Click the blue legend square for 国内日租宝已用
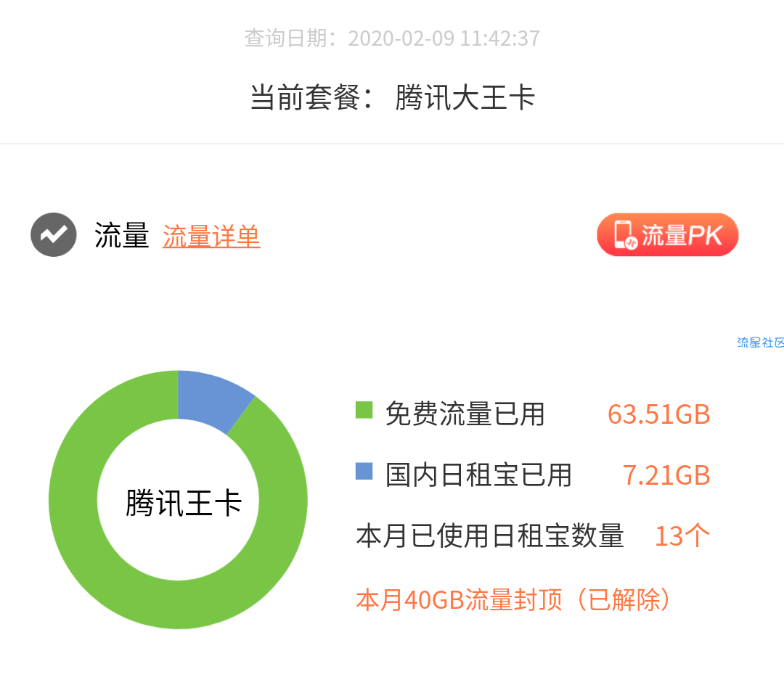Screen dimensions: 784x685 click(x=364, y=471)
